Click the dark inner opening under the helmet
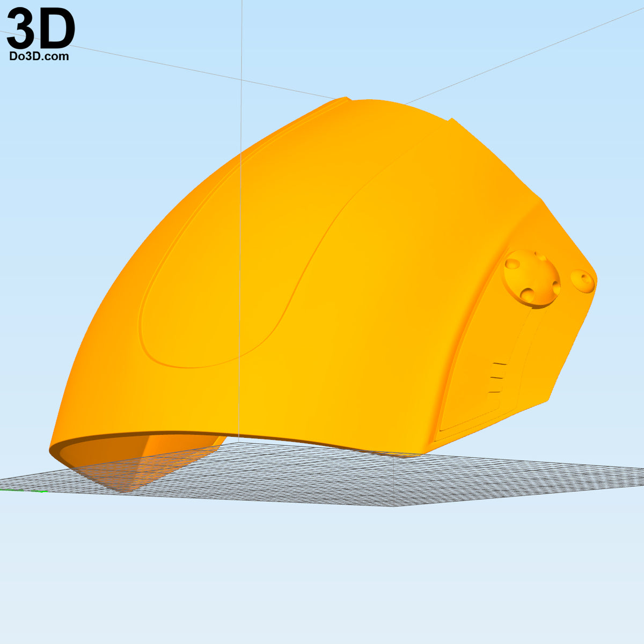Screen dimensions: 644x644 tap(145, 462)
